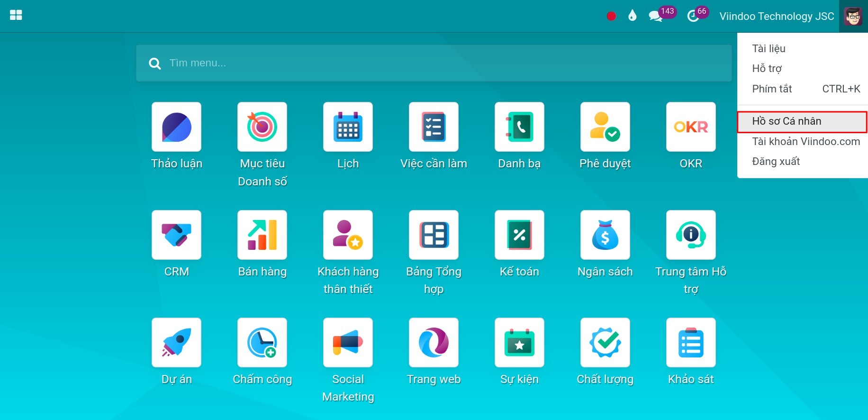
Task: Select Tài liệu from user menu
Action: [803, 48]
